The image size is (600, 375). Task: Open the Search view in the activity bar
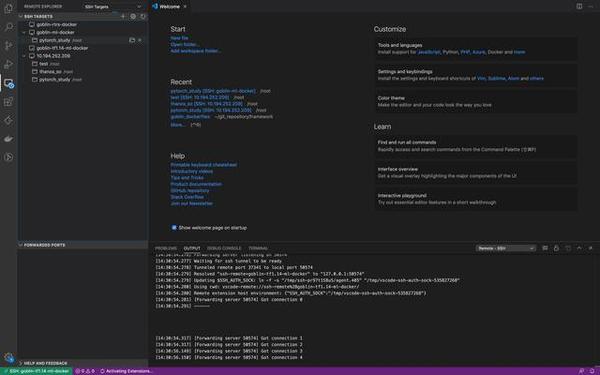(x=8, y=27)
